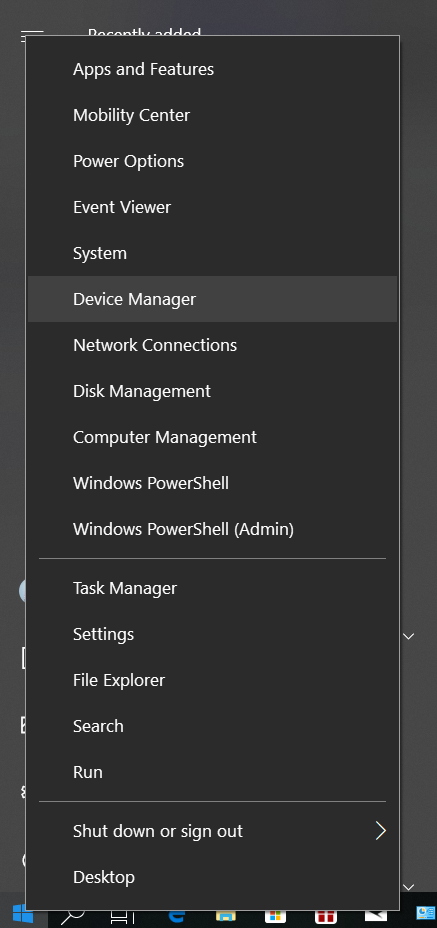Launch Microsoft Edge from the taskbar
This screenshot has width=437, height=928.
pos(176,916)
